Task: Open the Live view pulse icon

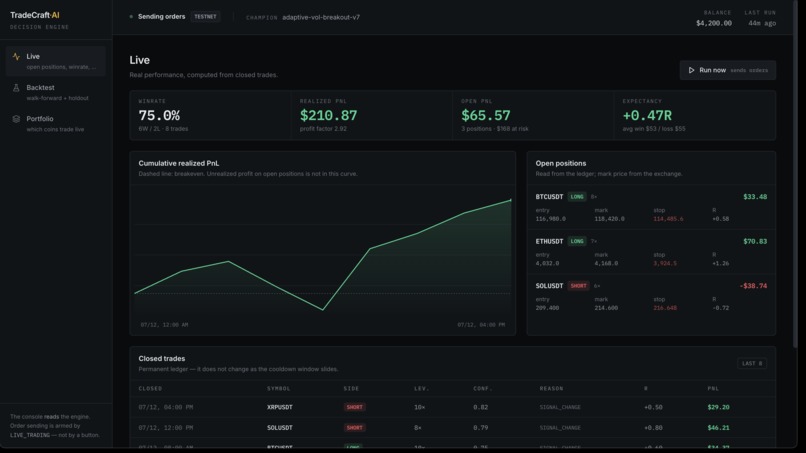Action: (x=16, y=57)
